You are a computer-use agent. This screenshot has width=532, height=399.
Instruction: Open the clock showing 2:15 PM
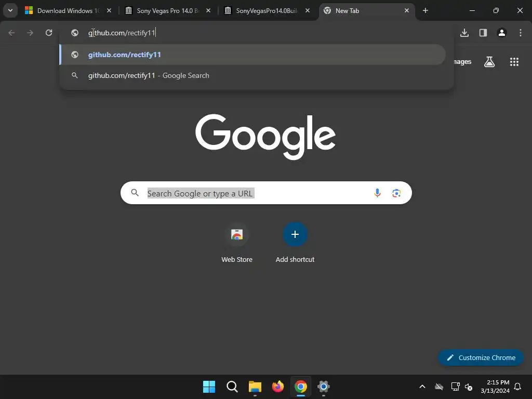coord(495,387)
